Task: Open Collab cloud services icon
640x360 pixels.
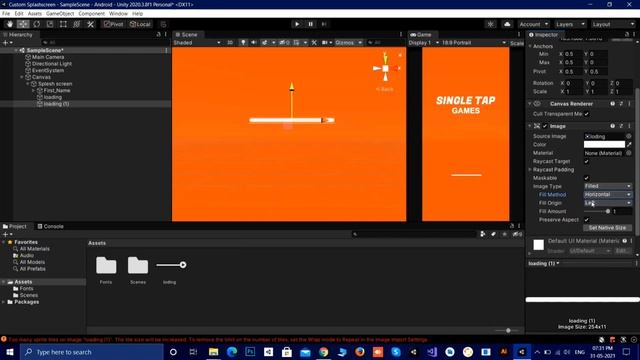Action: [x=507, y=24]
